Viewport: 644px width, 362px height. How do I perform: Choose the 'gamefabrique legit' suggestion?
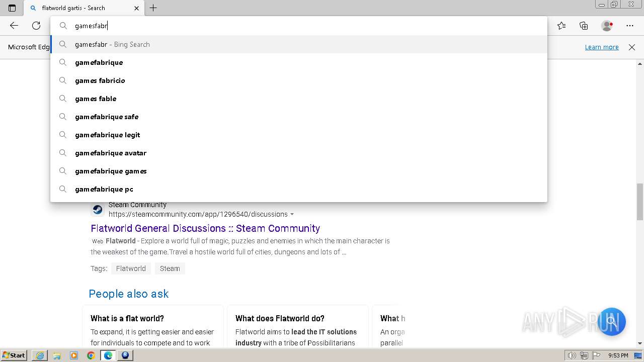(299, 135)
